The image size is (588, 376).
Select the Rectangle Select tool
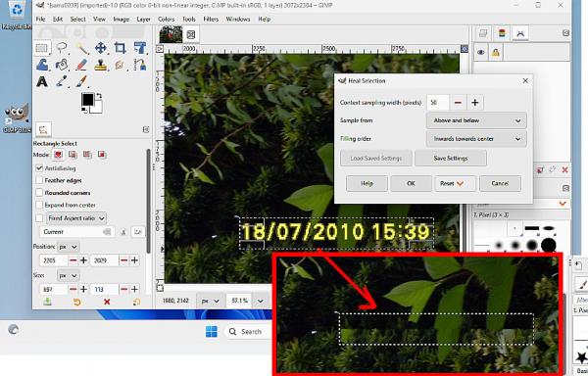pyautogui.click(x=41, y=48)
